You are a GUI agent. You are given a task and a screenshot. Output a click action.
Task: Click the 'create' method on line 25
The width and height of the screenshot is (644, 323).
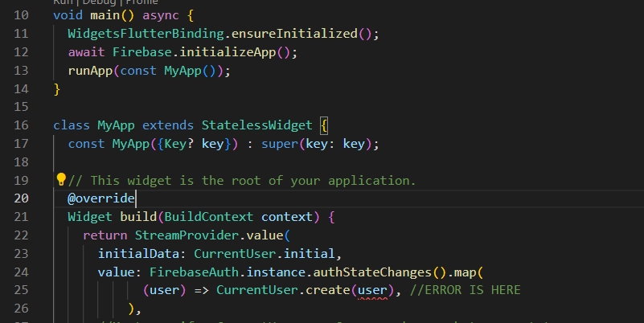pyautogui.click(x=328, y=290)
